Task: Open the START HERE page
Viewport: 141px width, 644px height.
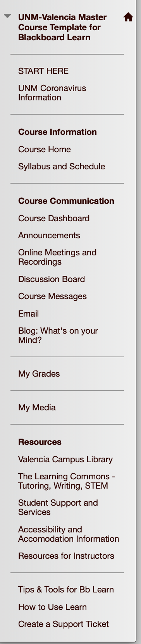Action: click(x=43, y=71)
